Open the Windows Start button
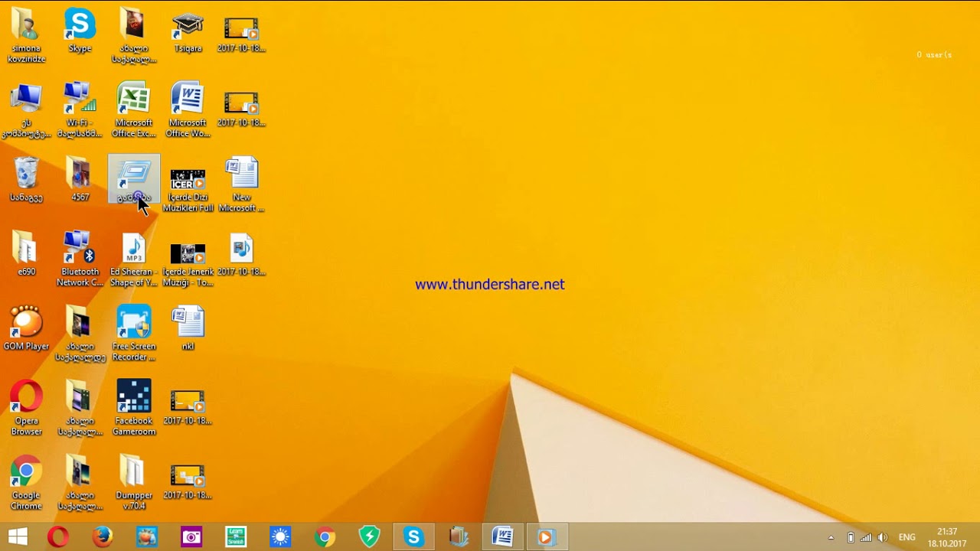This screenshot has height=551, width=980. (x=18, y=536)
